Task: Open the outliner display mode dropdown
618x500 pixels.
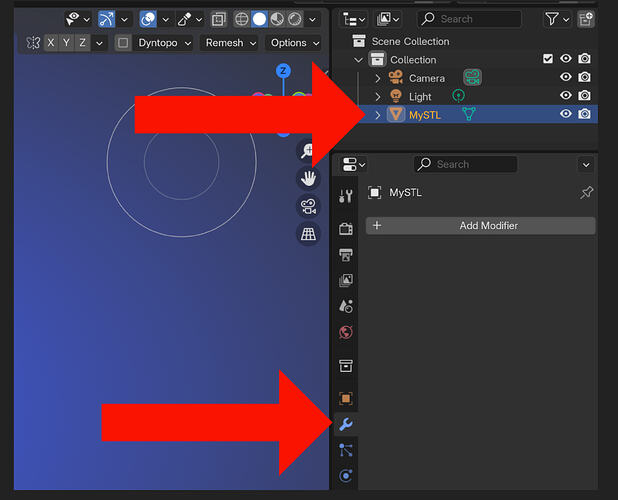Action: (x=388, y=19)
